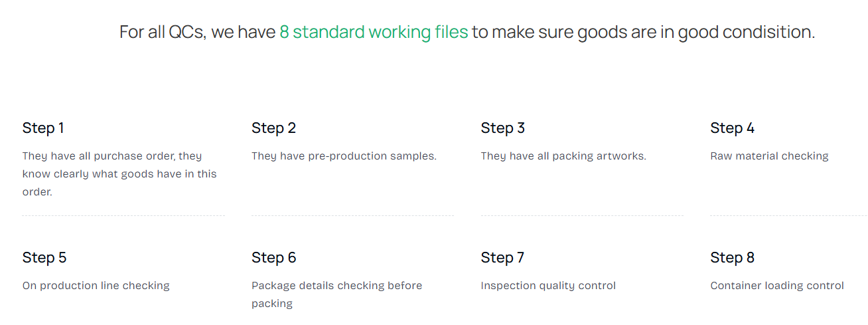868x325 pixels.
Task: Click the "Step 3" heading
Action: pyautogui.click(x=502, y=128)
